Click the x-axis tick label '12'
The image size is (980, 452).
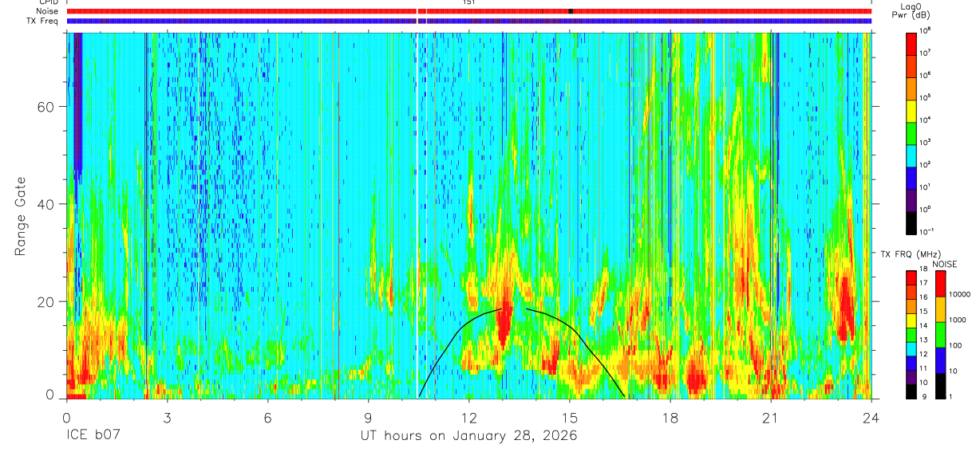[469, 417]
